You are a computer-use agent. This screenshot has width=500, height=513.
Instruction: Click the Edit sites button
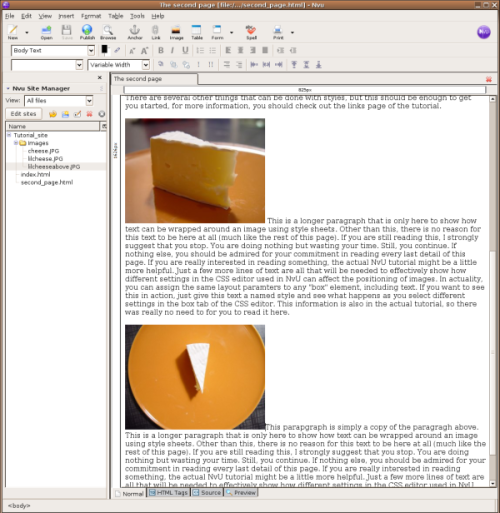[x=23, y=114]
